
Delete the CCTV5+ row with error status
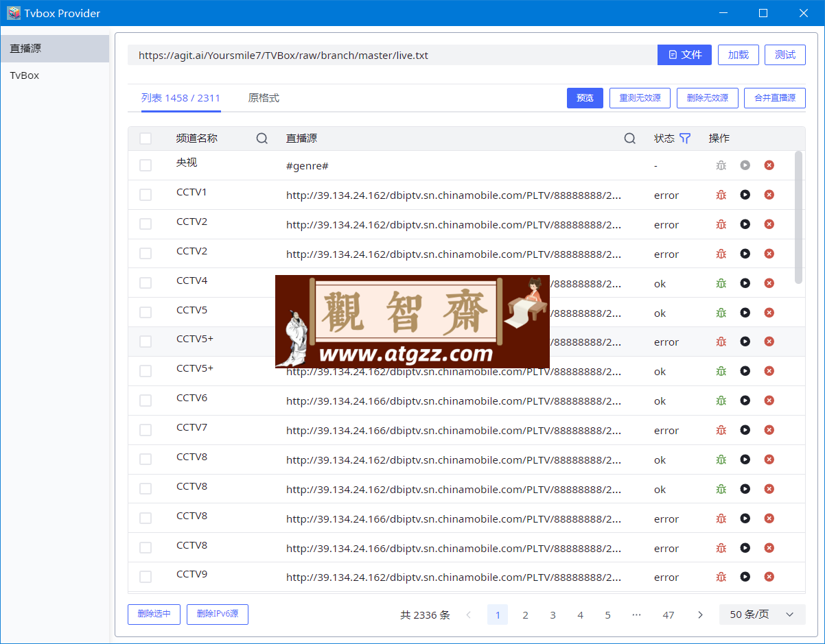(x=769, y=342)
